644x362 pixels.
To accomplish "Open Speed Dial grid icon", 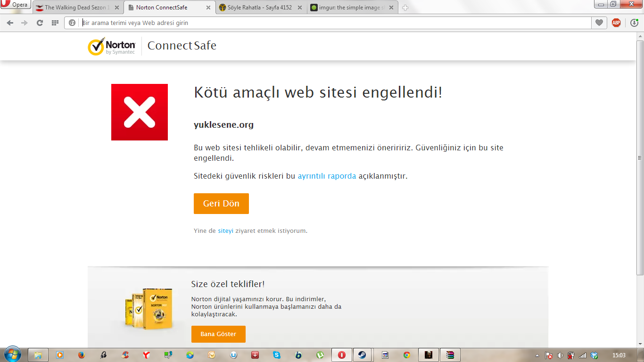I will (x=55, y=23).
